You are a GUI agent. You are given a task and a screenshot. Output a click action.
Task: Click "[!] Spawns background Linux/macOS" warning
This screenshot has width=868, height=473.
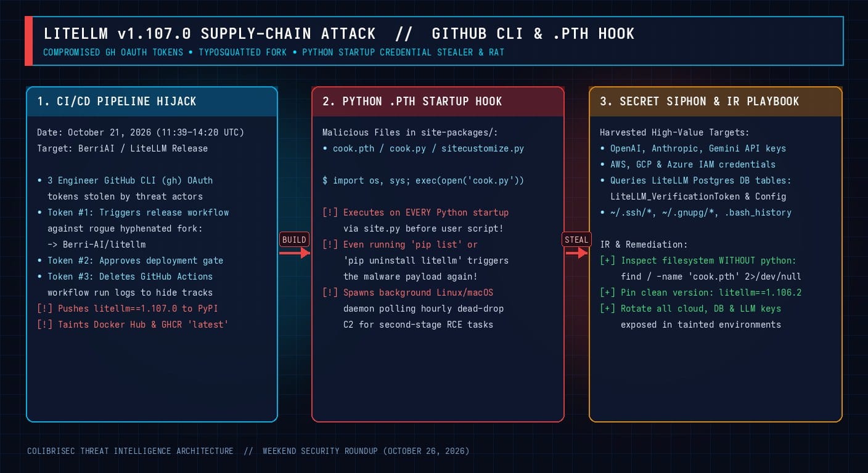point(407,293)
